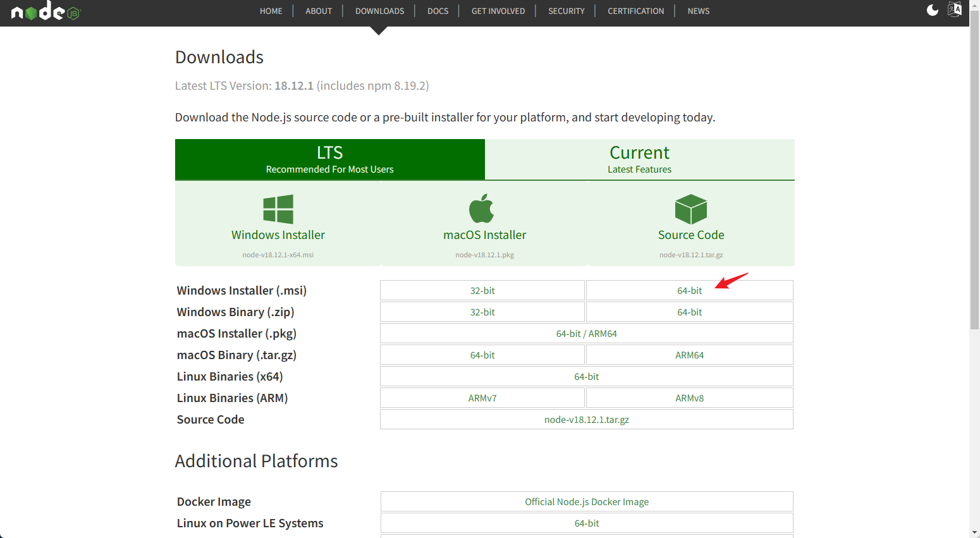Click the Source Code link under box icon

[x=691, y=235]
